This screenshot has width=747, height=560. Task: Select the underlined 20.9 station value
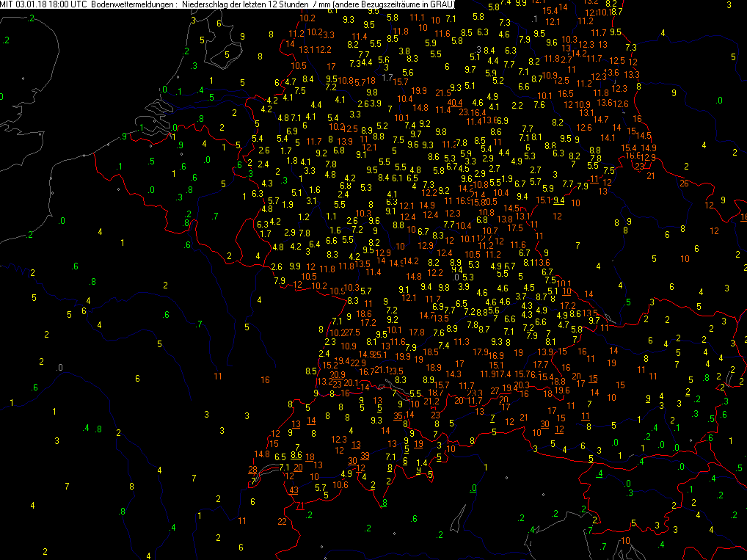click(338, 375)
